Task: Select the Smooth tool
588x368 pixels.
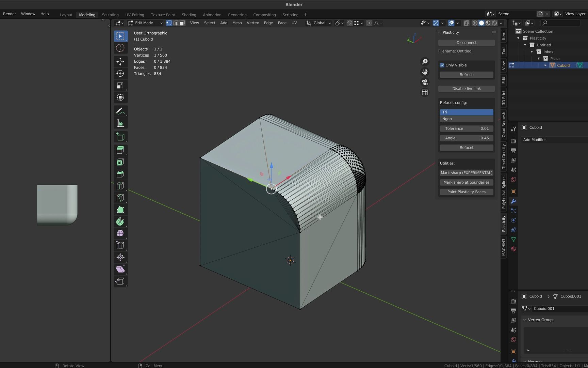Action: 120,233
